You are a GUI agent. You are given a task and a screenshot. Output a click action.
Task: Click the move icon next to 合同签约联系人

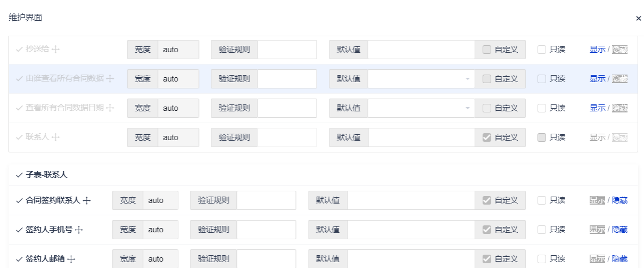pos(87,201)
